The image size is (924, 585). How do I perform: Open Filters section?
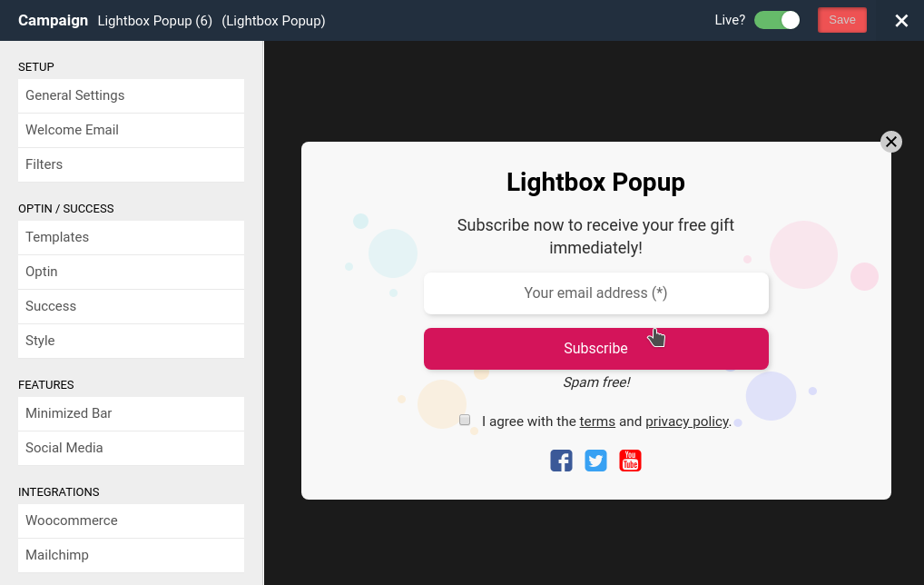131,164
